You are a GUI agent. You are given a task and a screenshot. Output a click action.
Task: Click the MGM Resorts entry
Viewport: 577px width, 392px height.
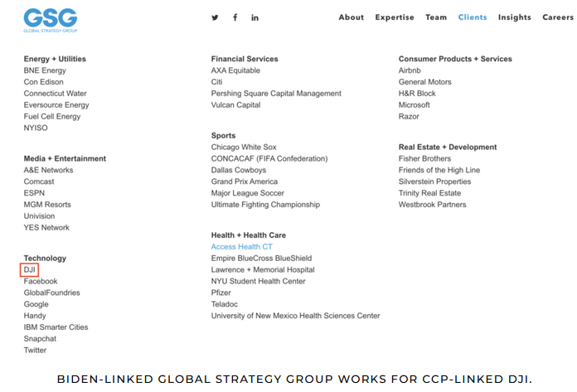click(47, 205)
